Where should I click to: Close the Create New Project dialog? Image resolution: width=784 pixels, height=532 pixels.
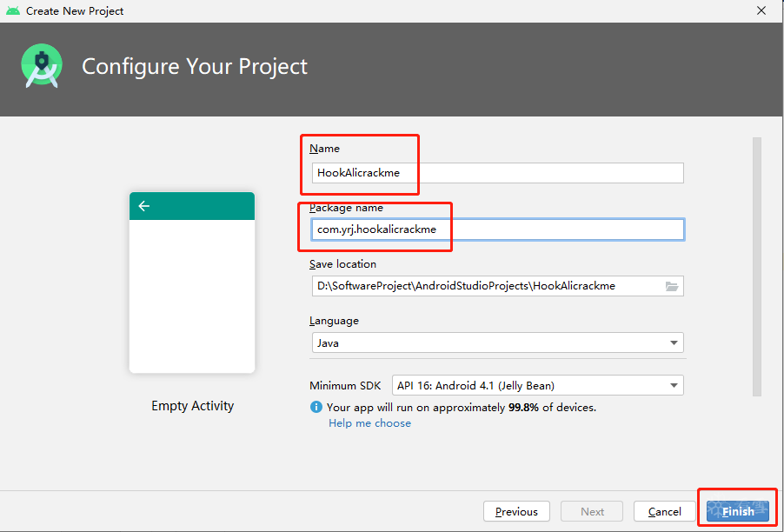coord(761,10)
